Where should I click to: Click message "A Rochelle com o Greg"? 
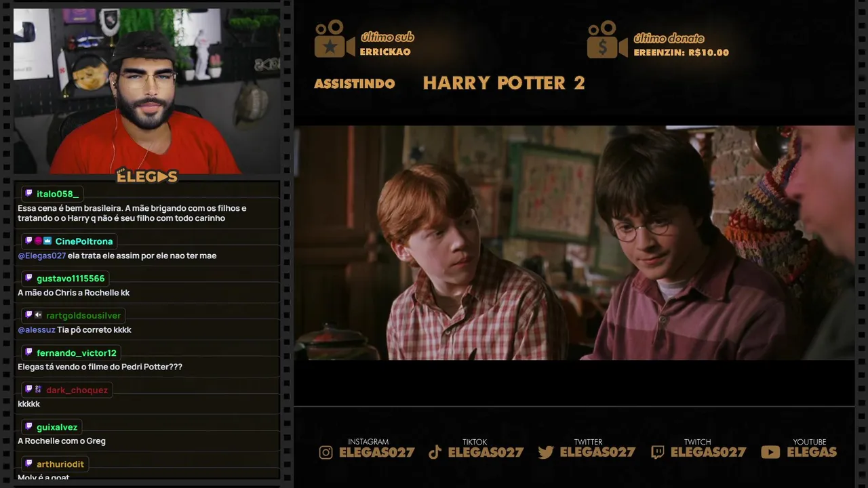click(x=62, y=441)
